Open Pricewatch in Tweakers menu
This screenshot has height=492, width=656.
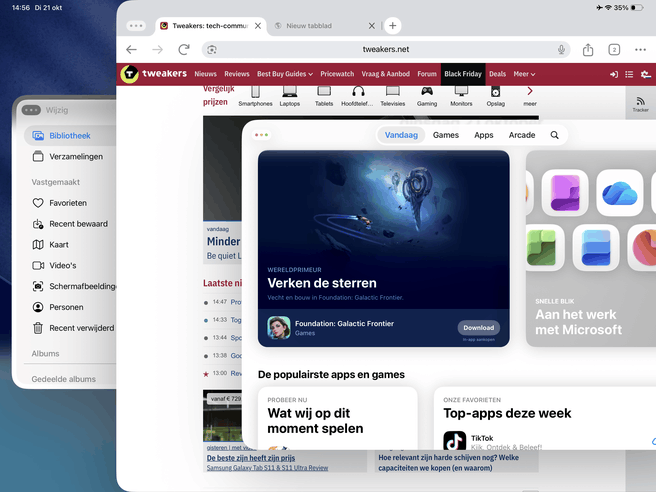point(337,74)
